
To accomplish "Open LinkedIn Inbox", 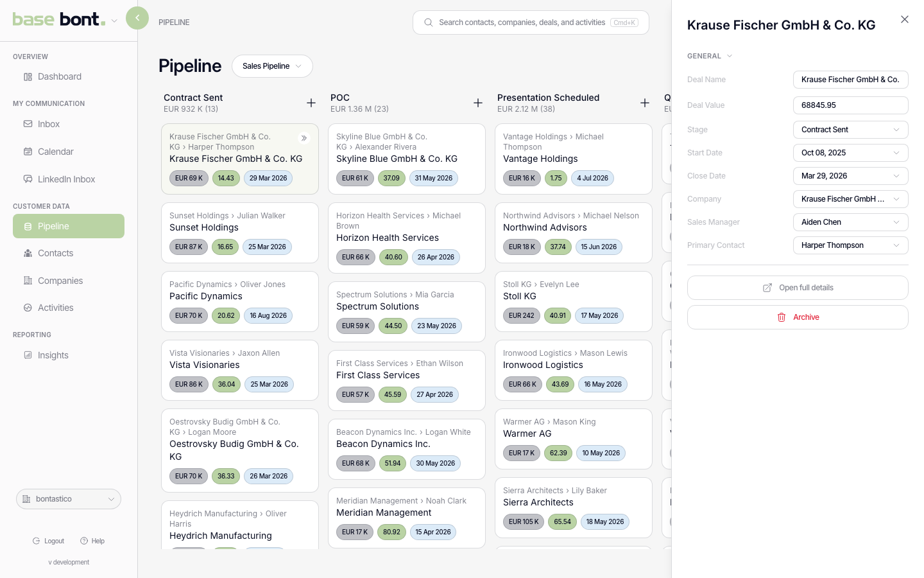I will (69, 179).
